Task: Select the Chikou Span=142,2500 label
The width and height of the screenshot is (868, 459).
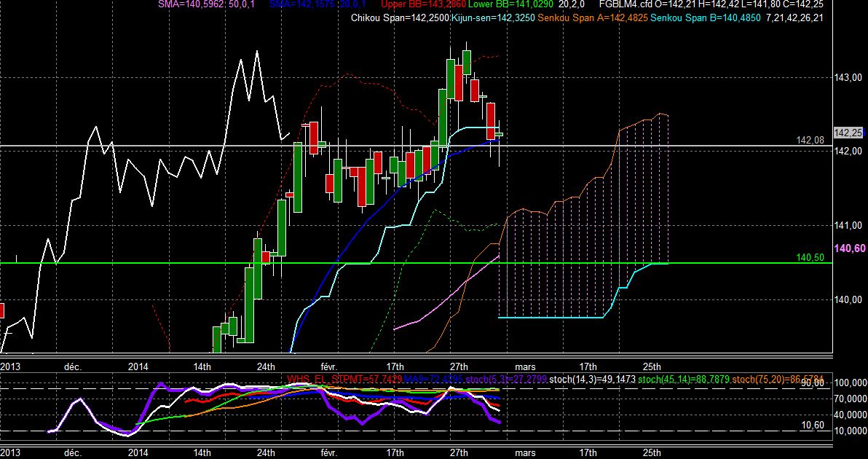Action: pos(400,18)
